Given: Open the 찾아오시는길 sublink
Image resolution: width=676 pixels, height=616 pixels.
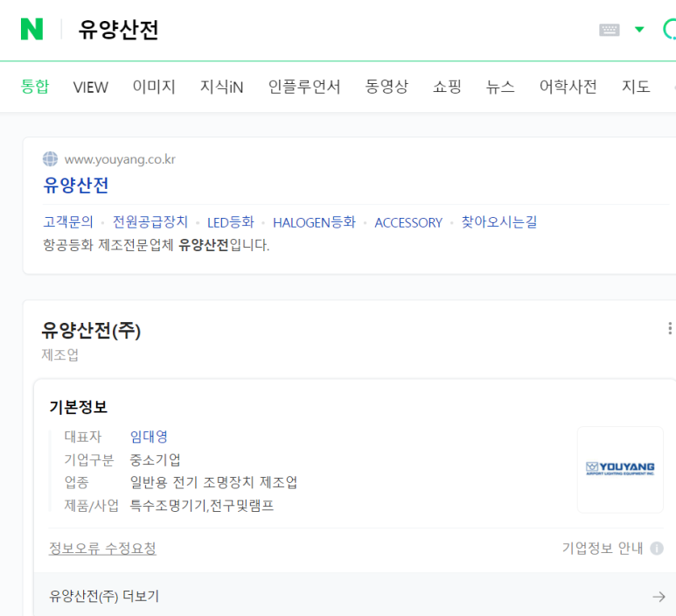Looking at the screenshot, I should coord(499,222).
